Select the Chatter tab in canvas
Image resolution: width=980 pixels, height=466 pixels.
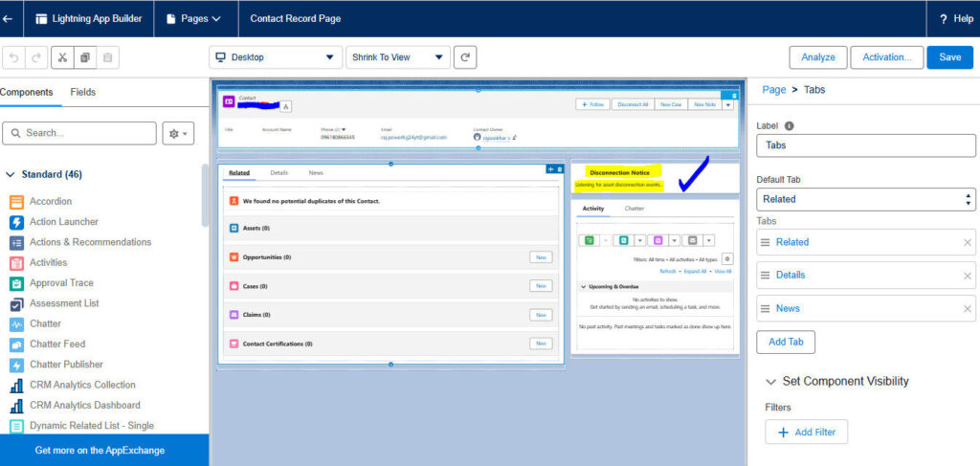pyautogui.click(x=635, y=209)
